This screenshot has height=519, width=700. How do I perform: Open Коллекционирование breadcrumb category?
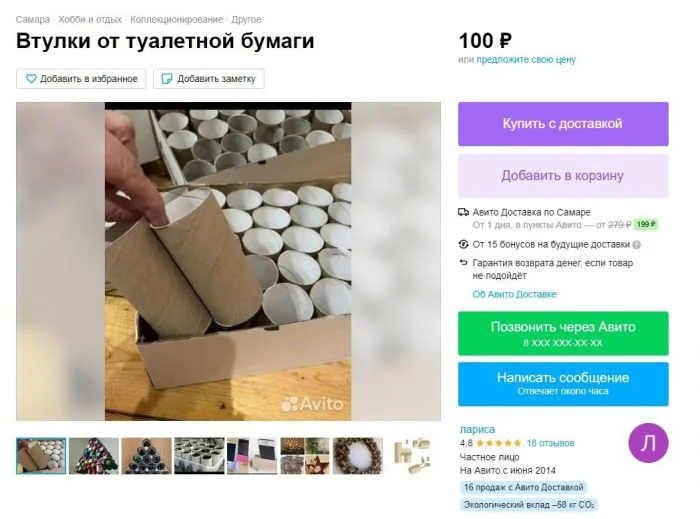[176, 20]
